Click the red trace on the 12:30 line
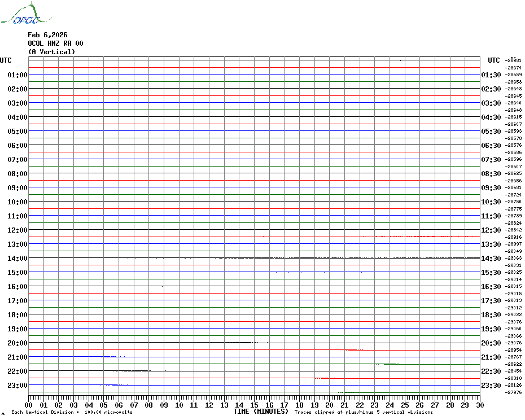The image size is (525, 420). (x=429, y=237)
